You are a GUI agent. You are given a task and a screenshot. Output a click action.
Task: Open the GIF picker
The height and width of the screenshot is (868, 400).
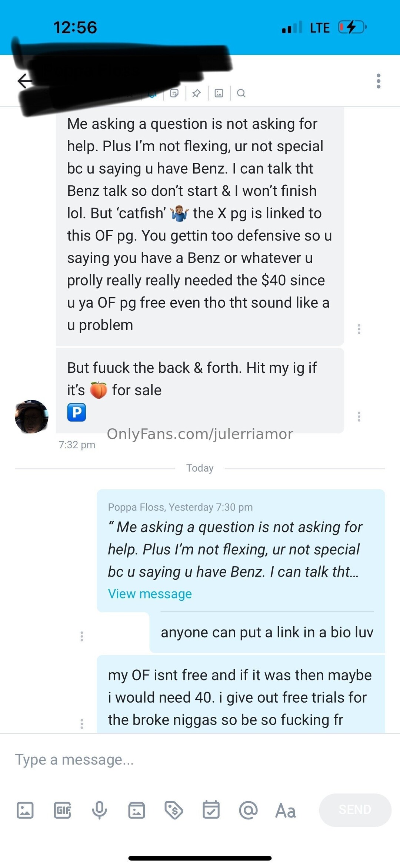(x=62, y=810)
